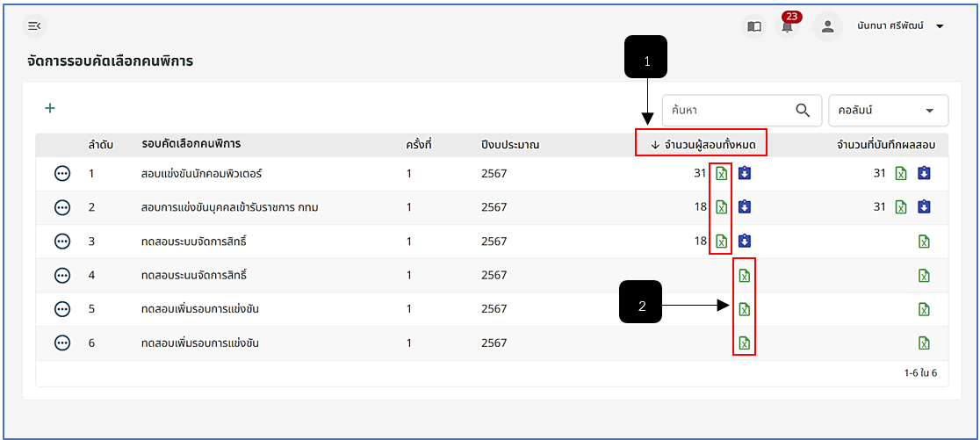Expand the คอลัมน์ dropdown
The height and width of the screenshot is (440, 980).
tap(888, 110)
